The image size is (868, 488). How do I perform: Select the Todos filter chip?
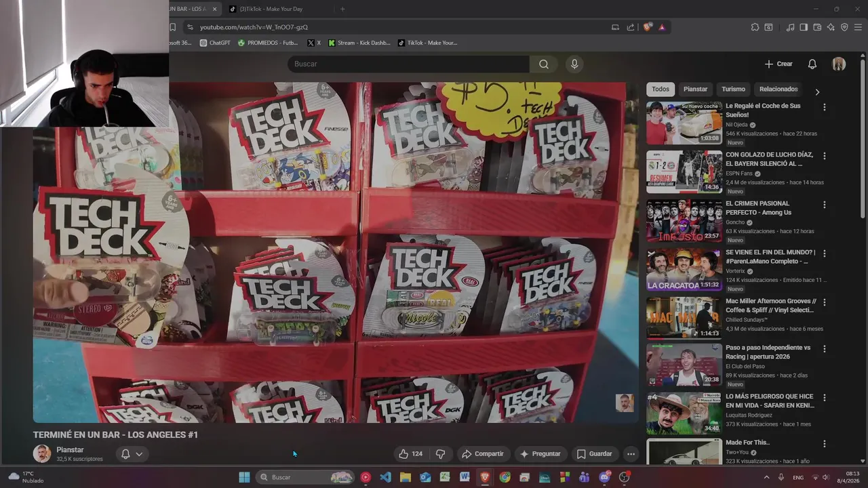660,89
